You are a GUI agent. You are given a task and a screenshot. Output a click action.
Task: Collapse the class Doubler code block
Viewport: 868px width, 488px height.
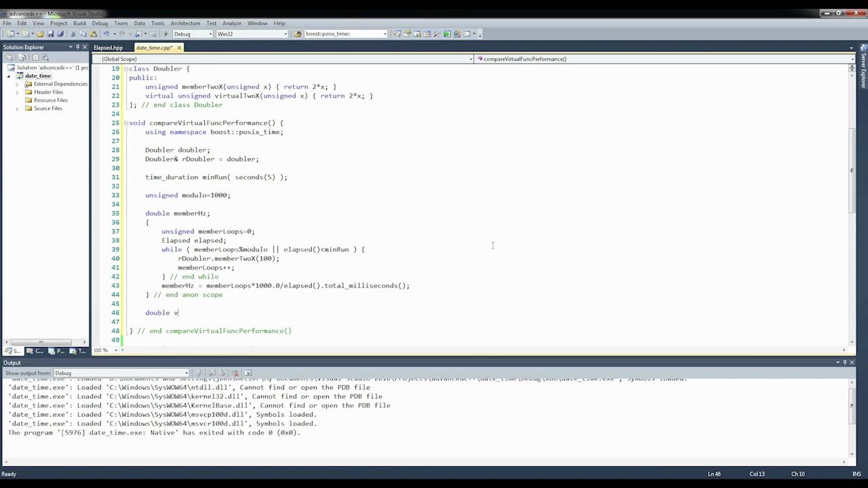pyautogui.click(x=125, y=68)
